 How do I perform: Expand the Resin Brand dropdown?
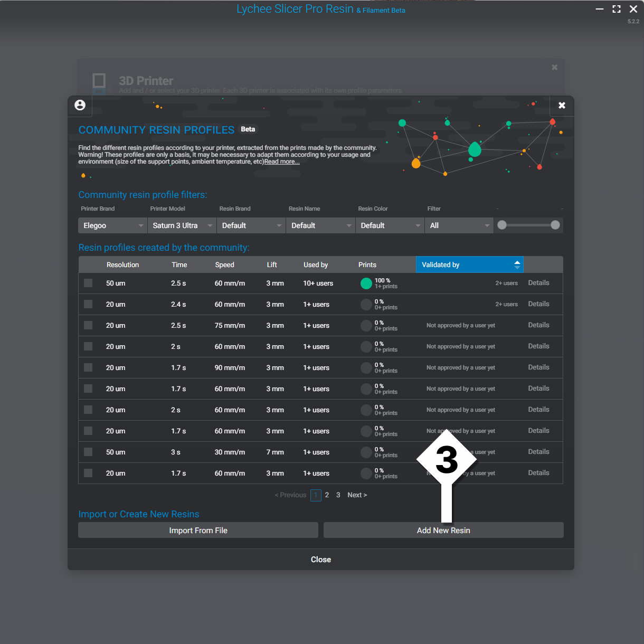pos(251,225)
